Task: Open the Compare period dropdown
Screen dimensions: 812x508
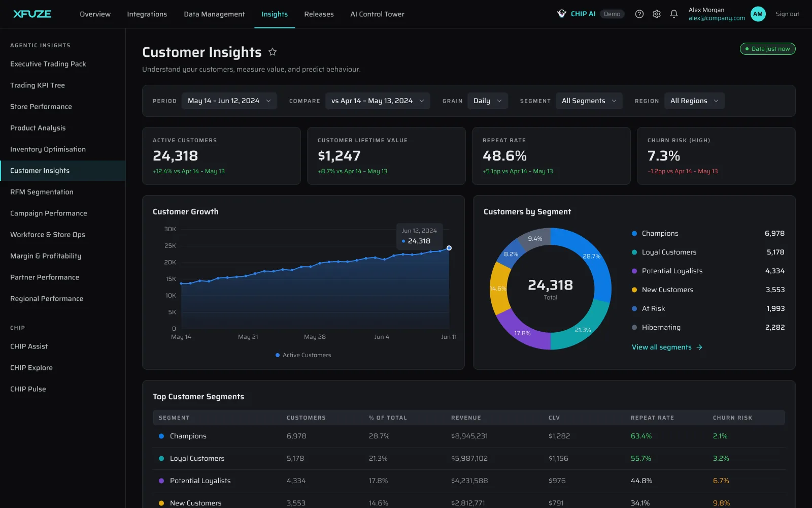Action: click(x=378, y=101)
